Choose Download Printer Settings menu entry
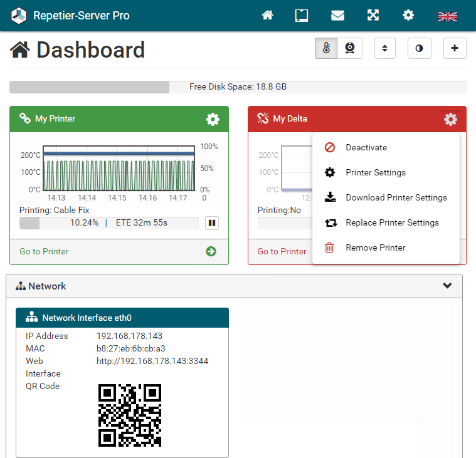The height and width of the screenshot is (458, 476). (x=396, y=198)
